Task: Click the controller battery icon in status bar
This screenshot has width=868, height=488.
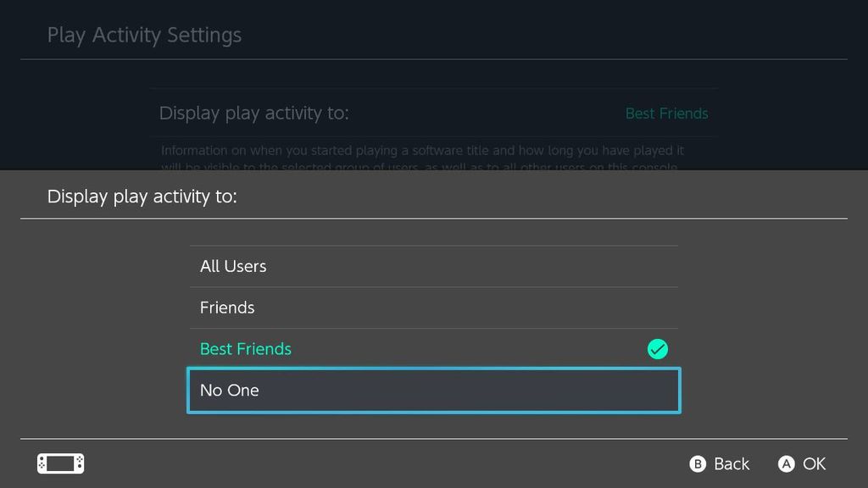Action: (x=60, y=463)
